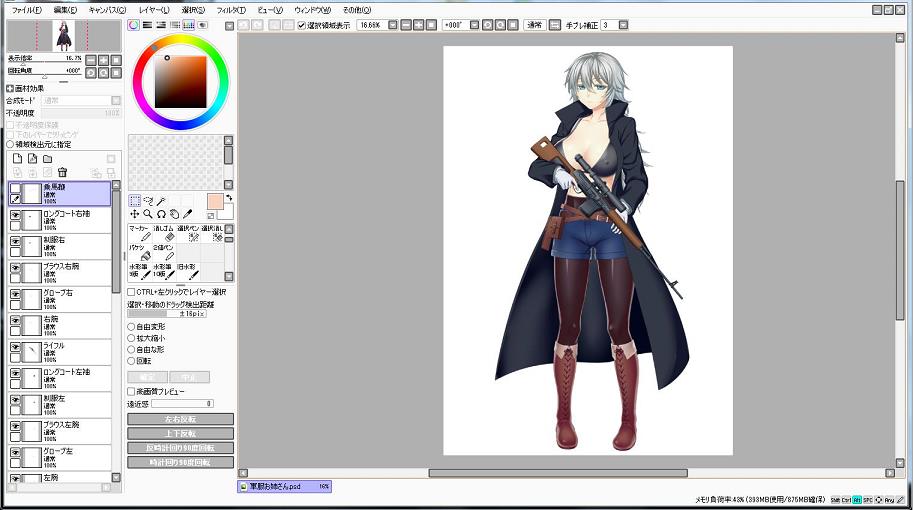Pick the Magic Wand tool
Screen dimensions: 913x510
coord(160,200)
